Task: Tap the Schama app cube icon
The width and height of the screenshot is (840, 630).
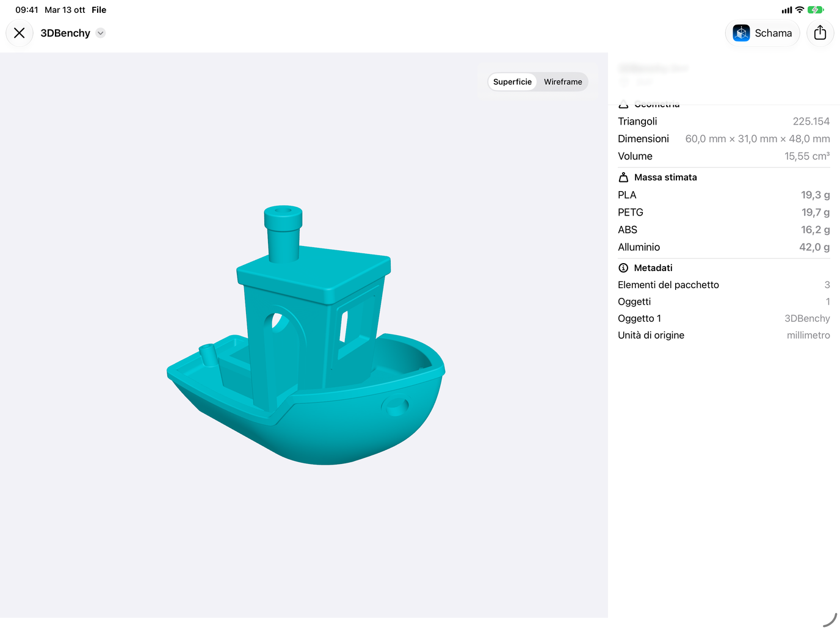Action: click(x=741, y=33)
